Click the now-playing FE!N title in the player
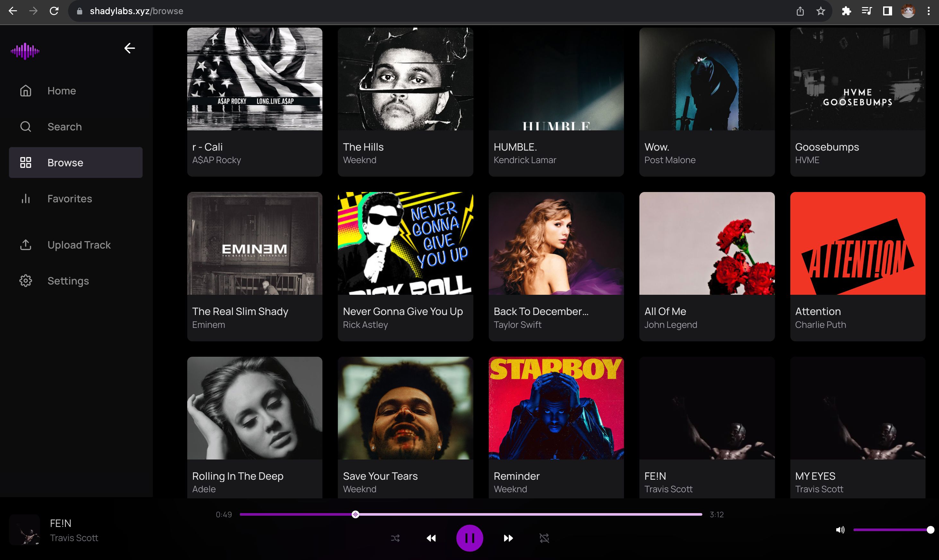939x560 pixels. [x=60, y=523]
